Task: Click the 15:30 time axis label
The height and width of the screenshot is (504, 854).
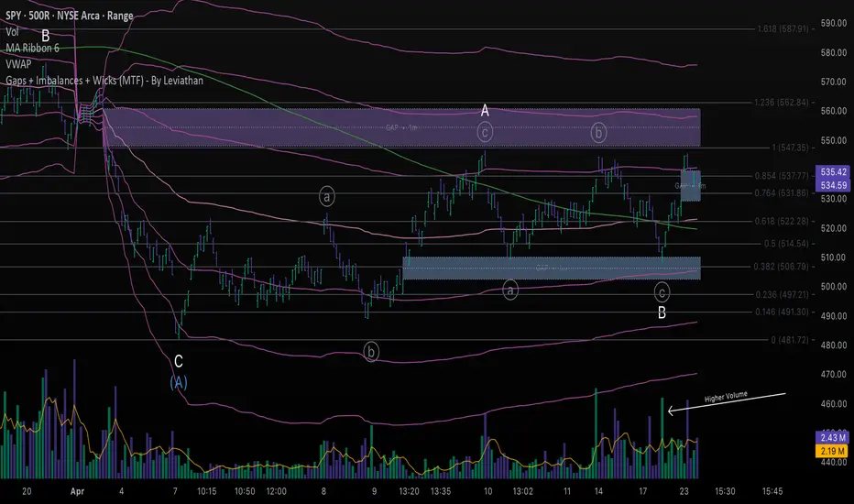Action: [725, 491]
